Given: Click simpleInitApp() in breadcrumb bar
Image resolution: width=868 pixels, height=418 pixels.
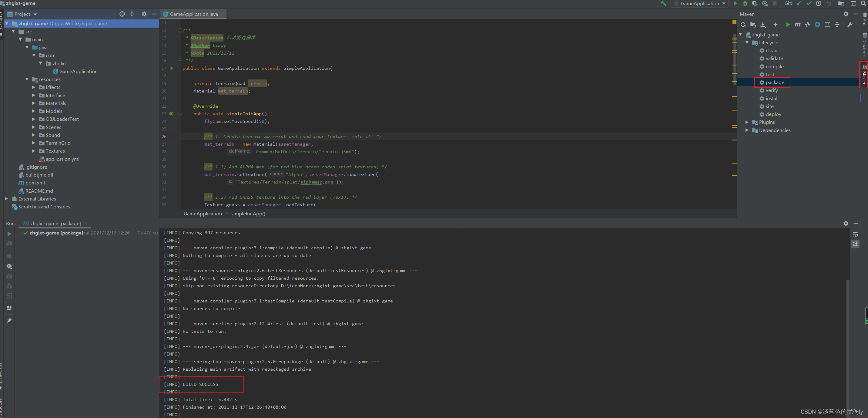Looking at the screenshot, I should tap(248, 214).
